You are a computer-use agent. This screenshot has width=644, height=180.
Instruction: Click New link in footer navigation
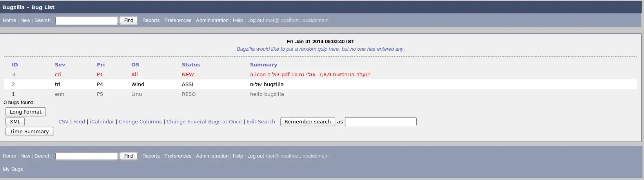coord(25,156)
